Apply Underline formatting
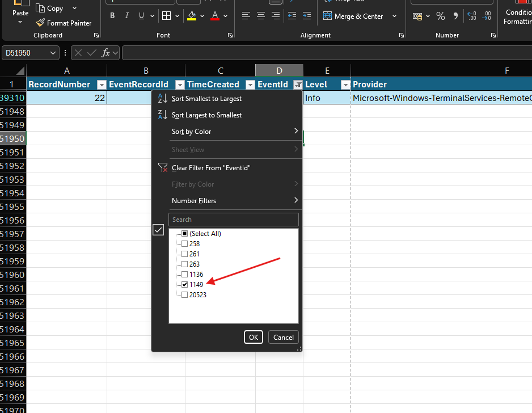532x413 pixels. click(x=141, y=16)
